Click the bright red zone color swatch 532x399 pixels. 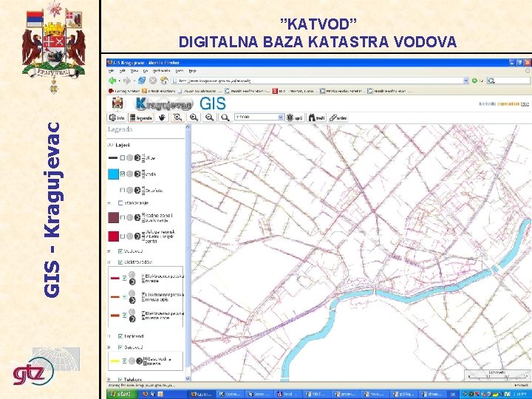click(113, 236)
